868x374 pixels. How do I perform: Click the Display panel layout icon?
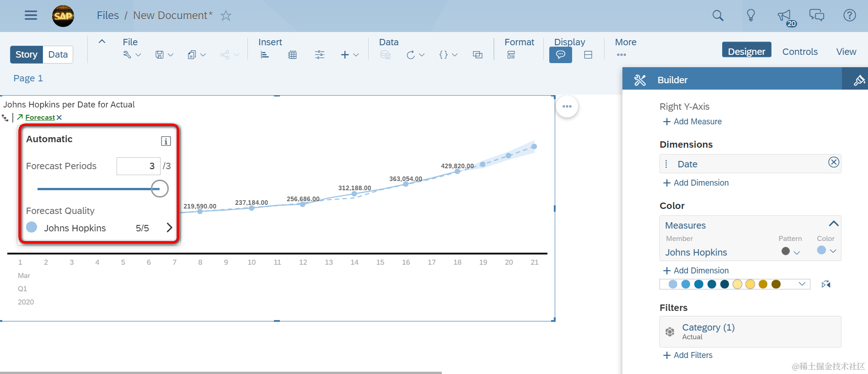(x=588, y=55)
